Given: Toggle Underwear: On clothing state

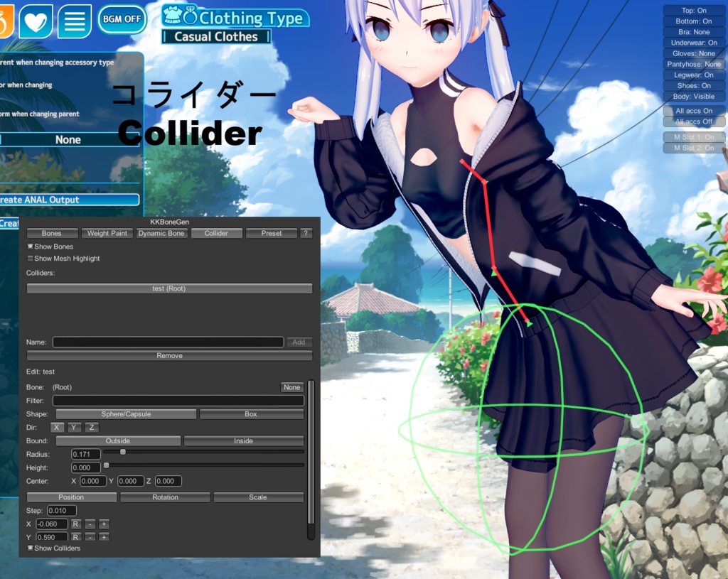Looking at the screenshot, I should pos(694,43).
